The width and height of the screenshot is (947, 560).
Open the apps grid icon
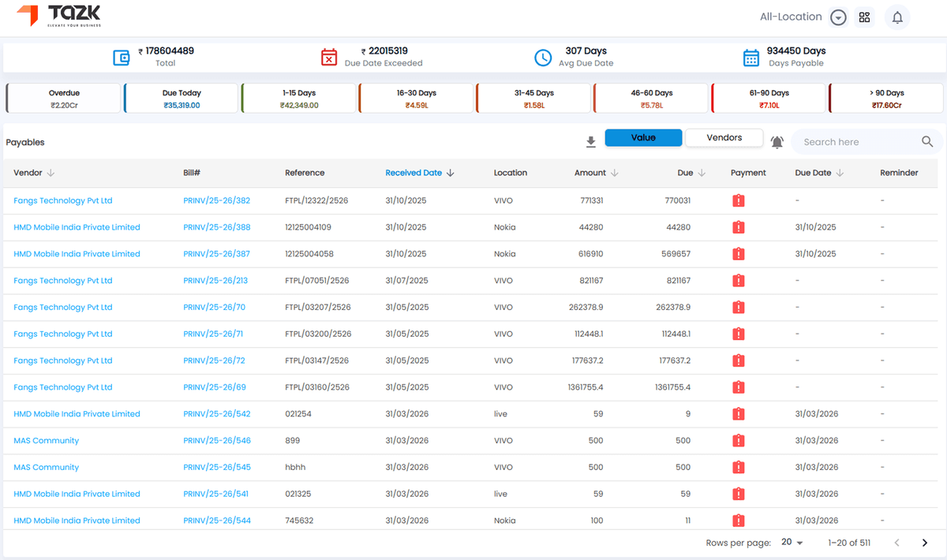click(864, 17)
